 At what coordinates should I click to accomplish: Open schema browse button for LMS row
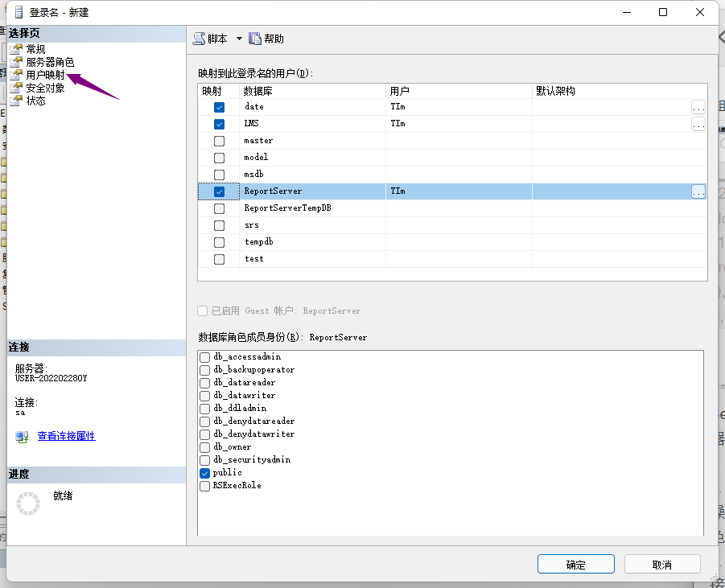tap(698, 124)
